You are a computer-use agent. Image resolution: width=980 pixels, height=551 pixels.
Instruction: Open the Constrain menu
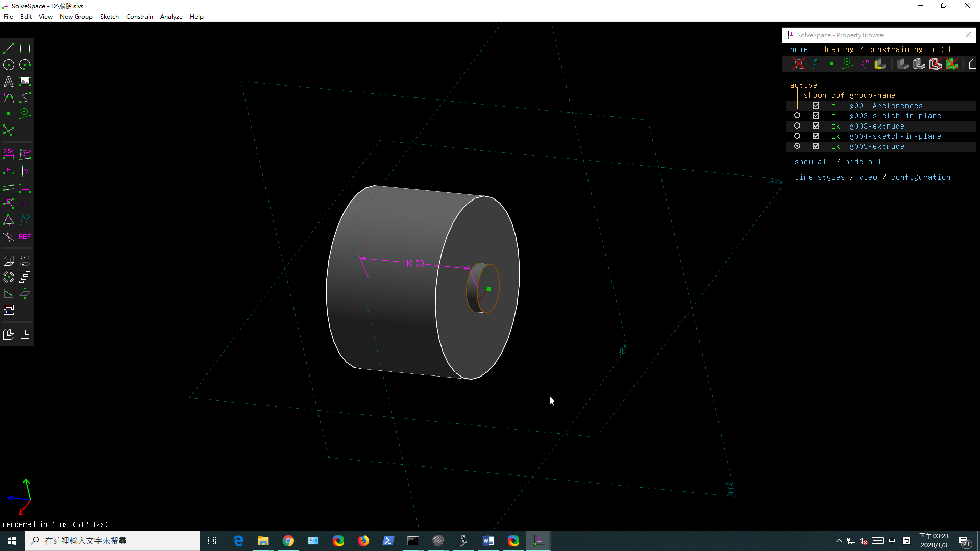[x=139, y=17]
